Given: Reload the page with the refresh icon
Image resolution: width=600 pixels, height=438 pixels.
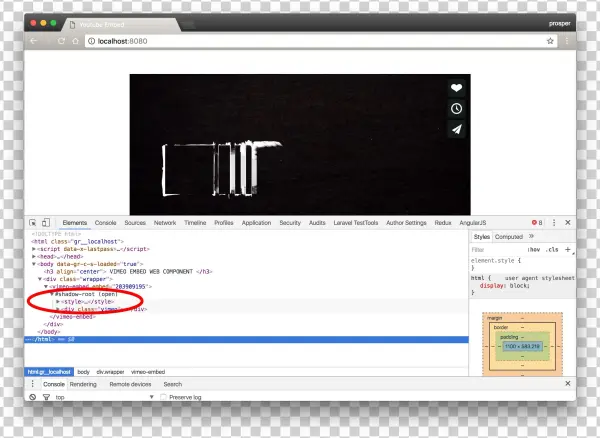Looking at the screenshot, I should click(x=62, y=41).
